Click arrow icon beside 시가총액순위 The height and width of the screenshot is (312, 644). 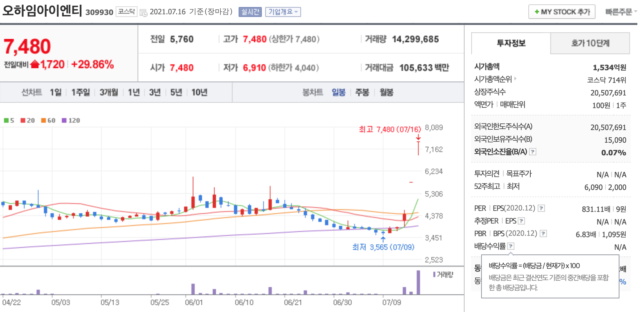(515, 79)
